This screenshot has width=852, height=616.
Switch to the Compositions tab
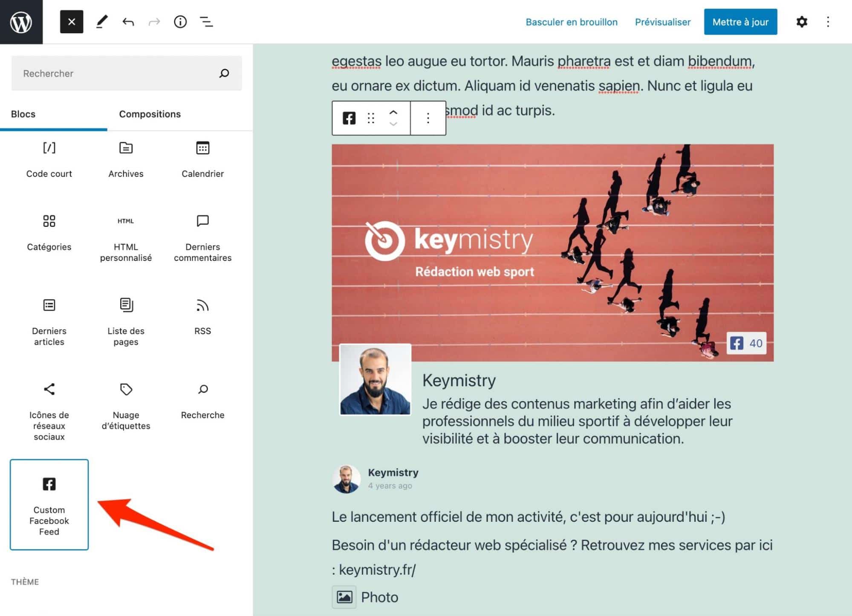pyautogui.click(x=150, y=114)
